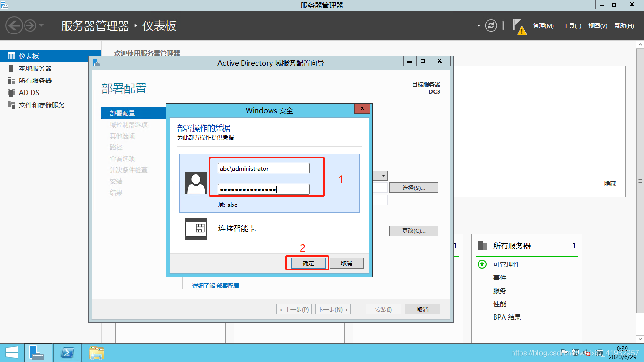This screenshot has width=644, height=362.
Task: Click the 文件和存储服务 icon in sidebar
Action: click(11, 105)
